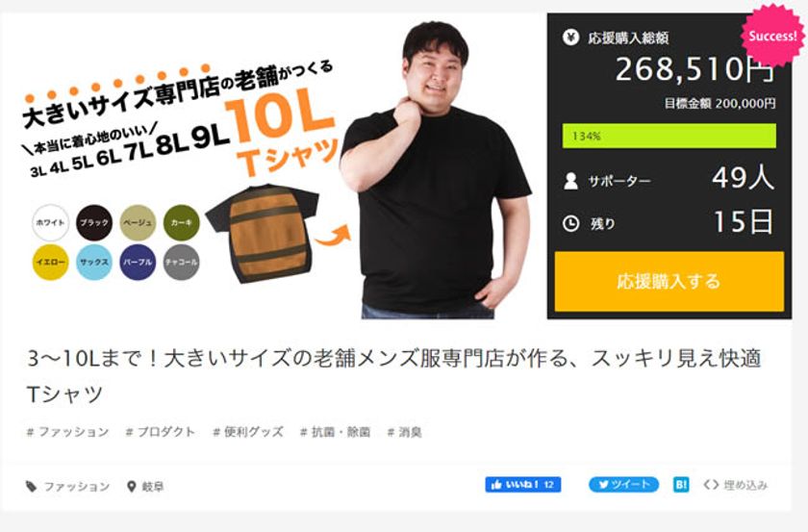The image size is (808, 532).
Task: Open the #抗菌・除菌 hashtag link
Action: coord(336,432)
